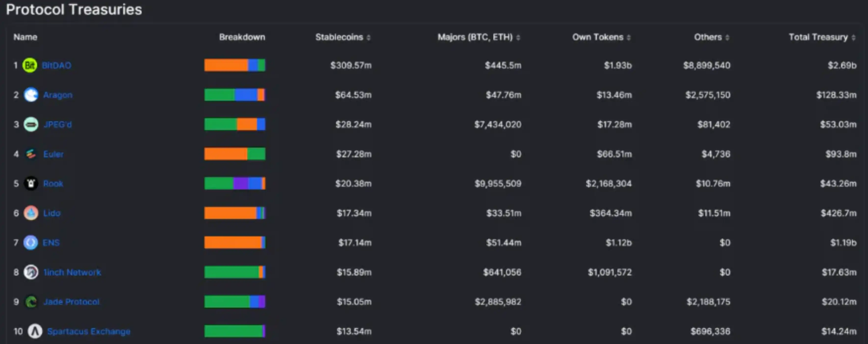
Task: Click the Euler logo icon
Action: (31, 154)
